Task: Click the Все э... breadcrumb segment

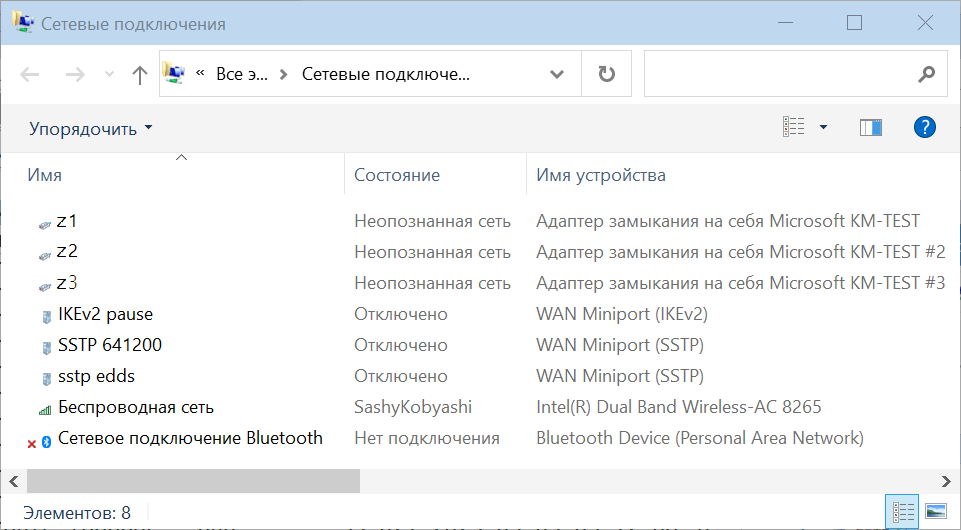Action: click(x=242, y=74)
